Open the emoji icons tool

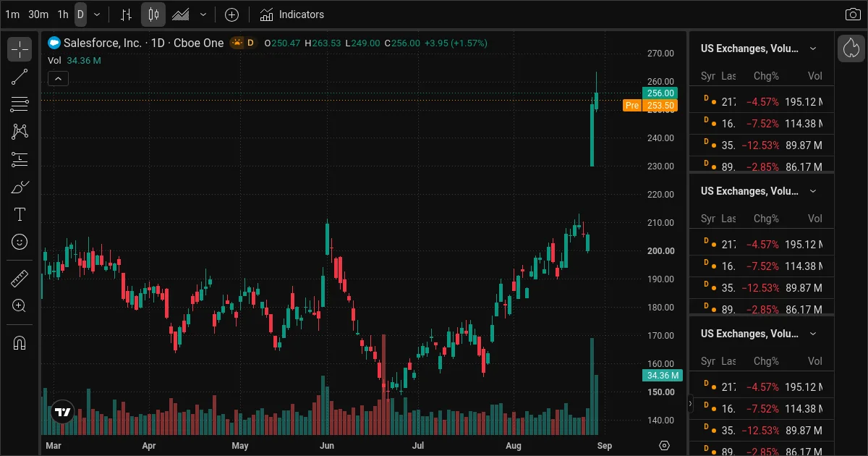coord(20,242)
